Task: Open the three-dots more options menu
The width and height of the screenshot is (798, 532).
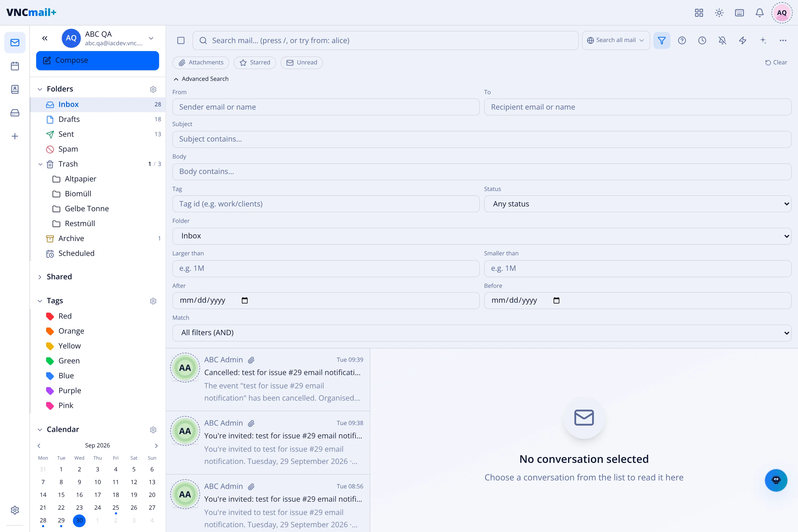Action: (783, 40)
